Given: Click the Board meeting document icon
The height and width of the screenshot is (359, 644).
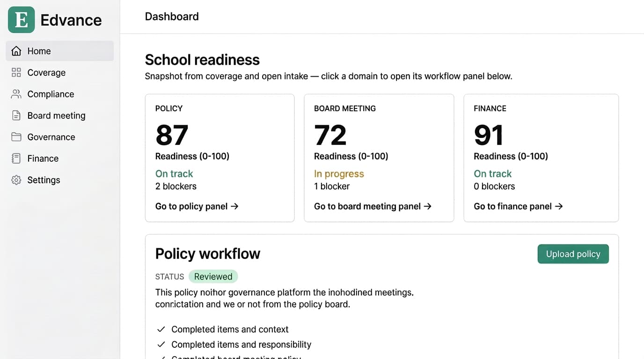Looking at the screenshot, I should point(16,115).
